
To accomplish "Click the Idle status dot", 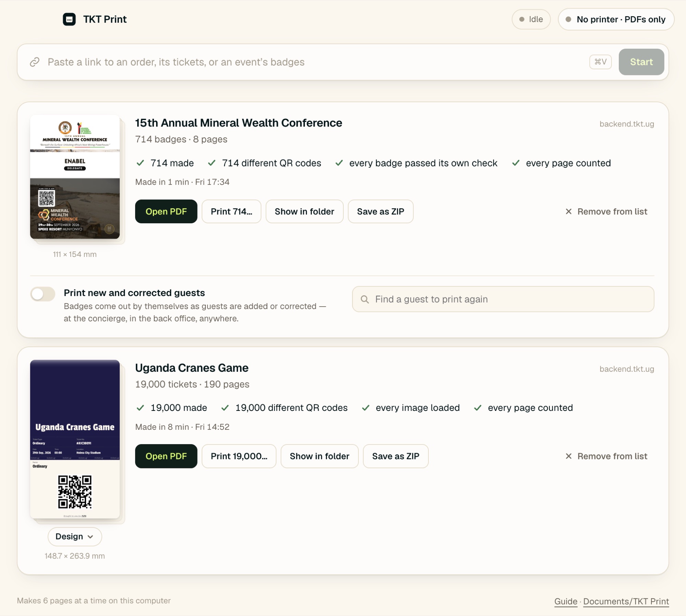I will point(522,19).
